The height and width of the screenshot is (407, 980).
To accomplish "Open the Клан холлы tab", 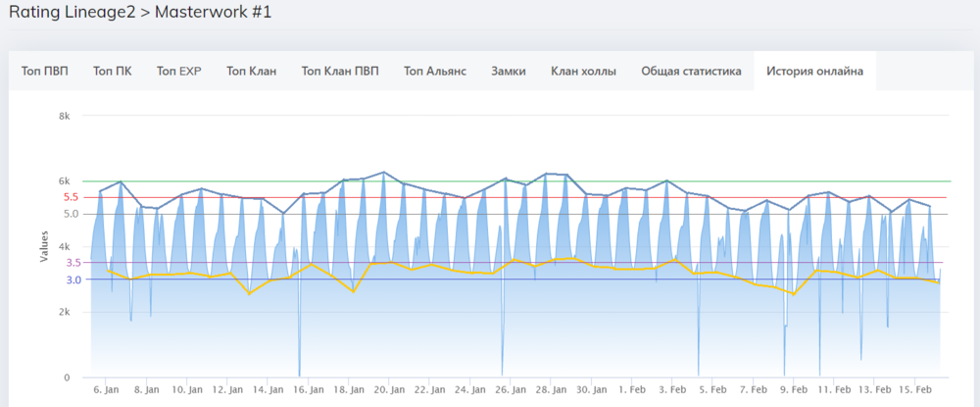I will click(583, 71).
